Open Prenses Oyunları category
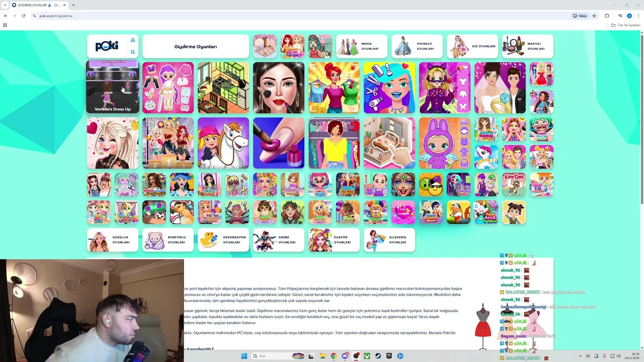Viewport: 644px width, 362px height. click(417, 46)
